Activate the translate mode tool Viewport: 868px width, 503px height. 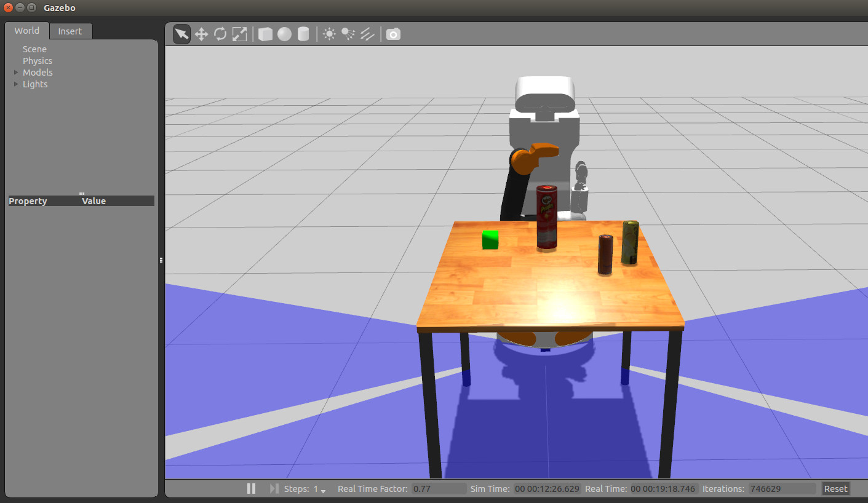pyautogui.click(x=201, y=34)
